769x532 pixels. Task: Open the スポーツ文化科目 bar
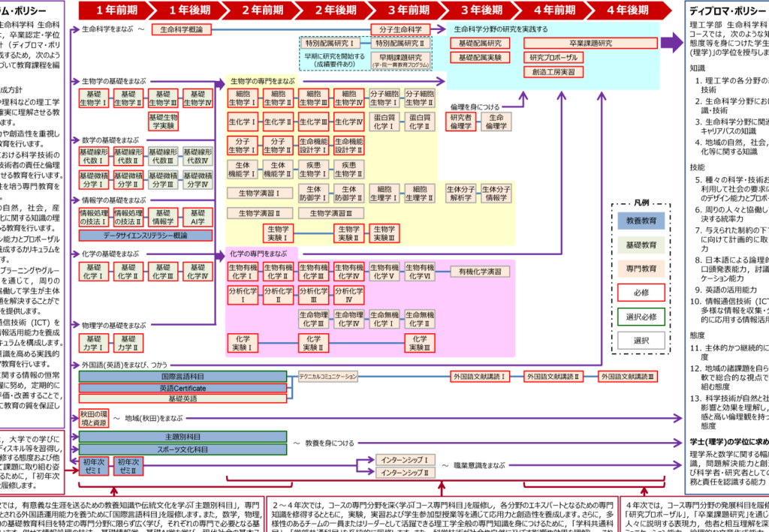tap(182, 449)
